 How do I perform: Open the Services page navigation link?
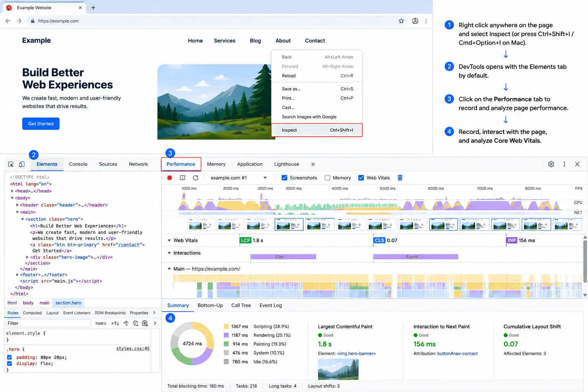click(225, 41)
